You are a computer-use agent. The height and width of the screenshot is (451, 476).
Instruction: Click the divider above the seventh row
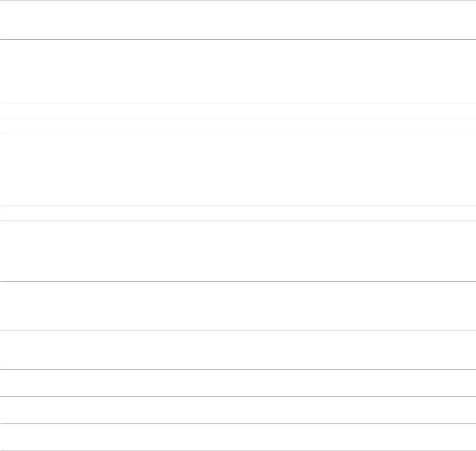[238, 221]
